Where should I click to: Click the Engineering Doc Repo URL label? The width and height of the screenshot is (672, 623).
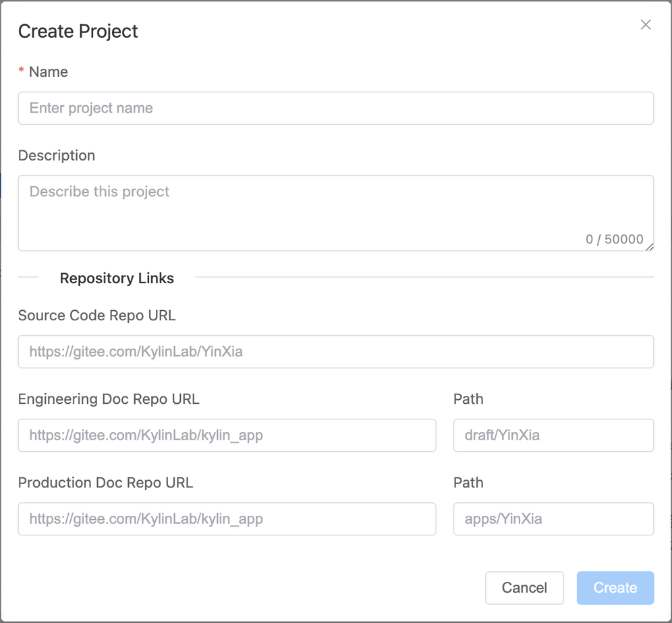(x=109, y=399)
